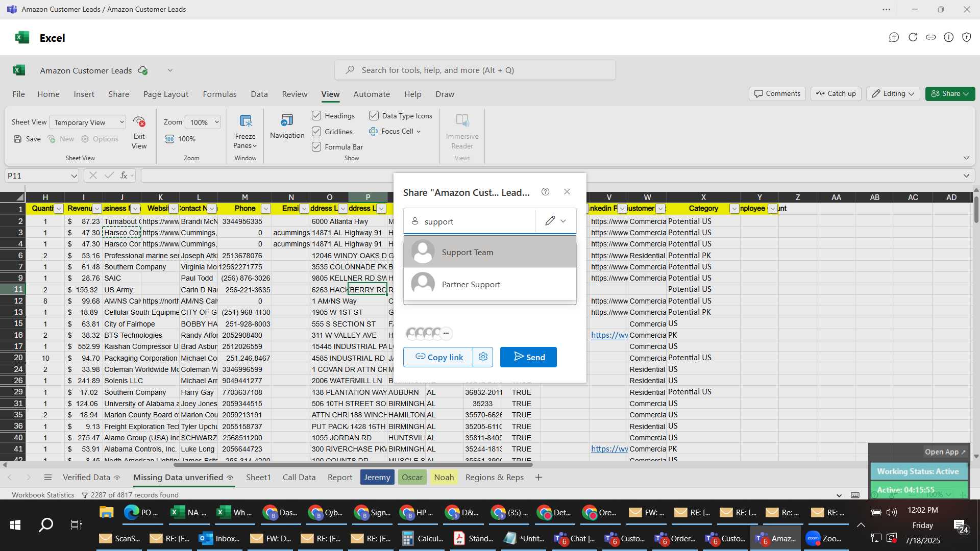Toggle the Headings checkbox
980x551 pixels.
(316, 116)
